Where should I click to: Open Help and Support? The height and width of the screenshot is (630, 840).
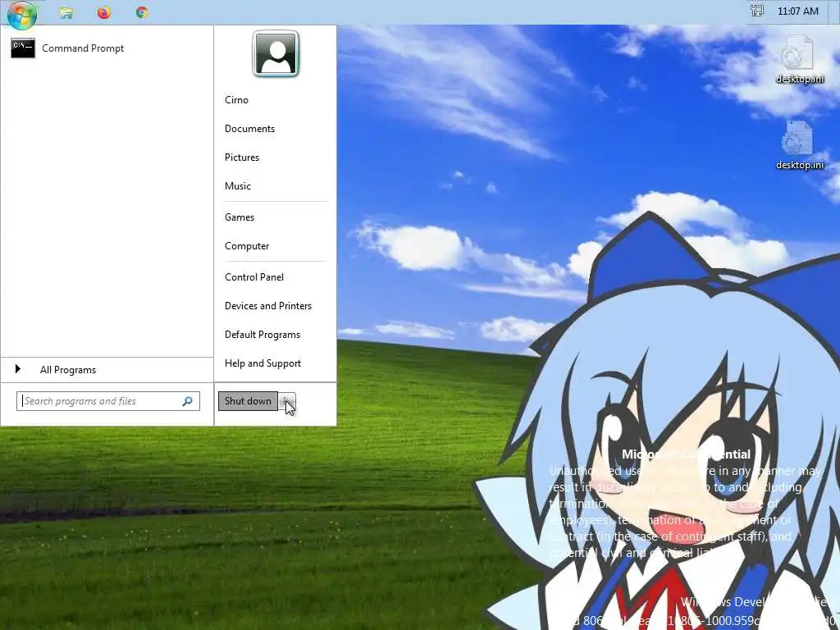(x=262, y=363)
